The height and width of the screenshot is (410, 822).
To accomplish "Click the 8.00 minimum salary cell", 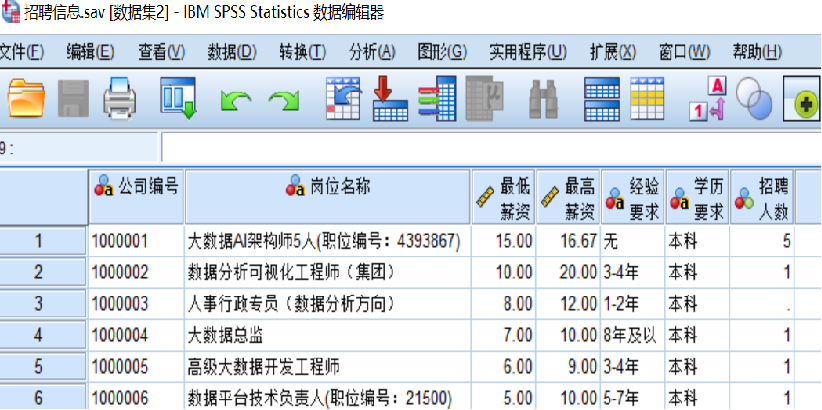I will pos(503,304).
